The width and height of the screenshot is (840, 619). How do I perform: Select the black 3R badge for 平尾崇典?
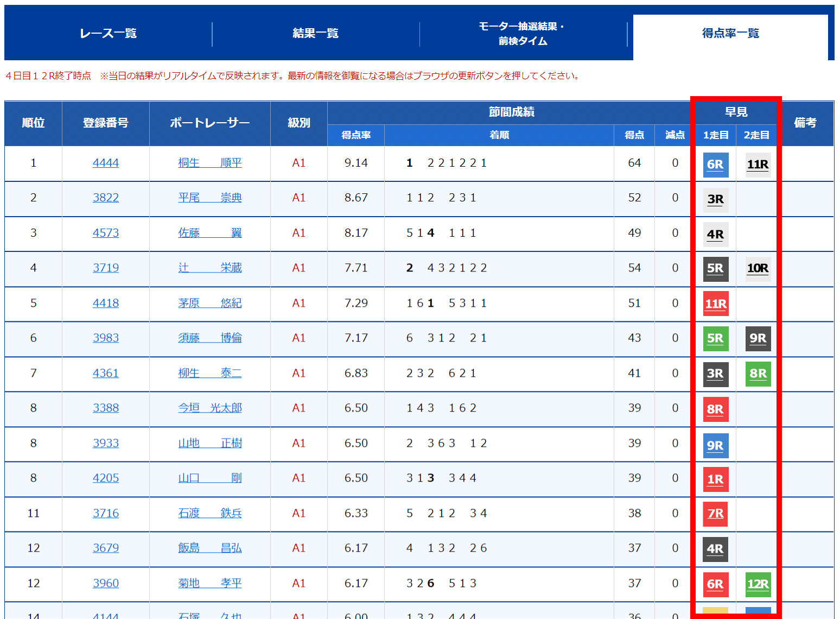pyautogui.click(x=715, y=199)
